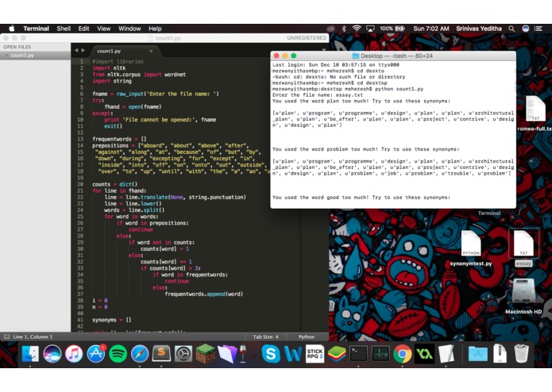552x392 pixels.
Task: Go to previous tab with left arrow
Action: coord(76,51)
